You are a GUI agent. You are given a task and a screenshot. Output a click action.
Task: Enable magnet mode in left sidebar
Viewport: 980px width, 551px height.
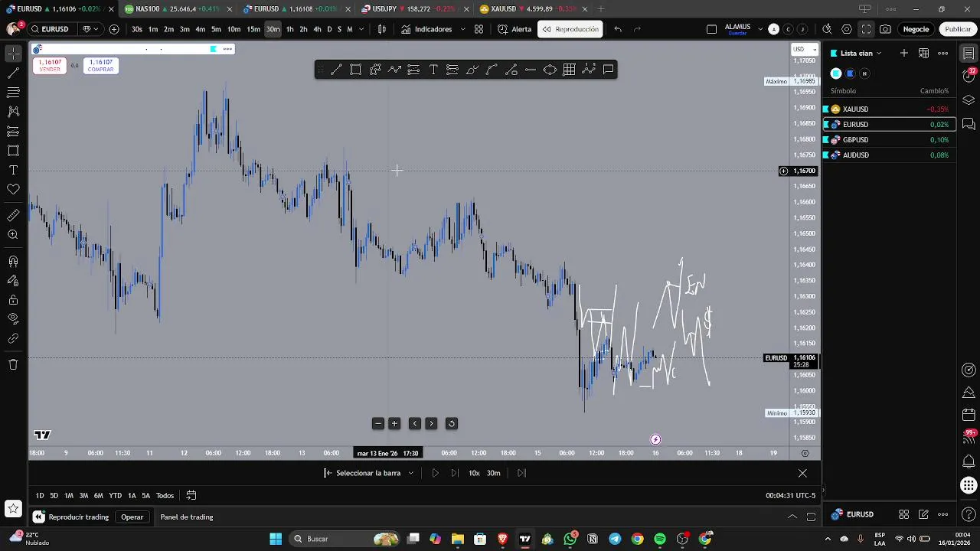click(x=13, y=262)
